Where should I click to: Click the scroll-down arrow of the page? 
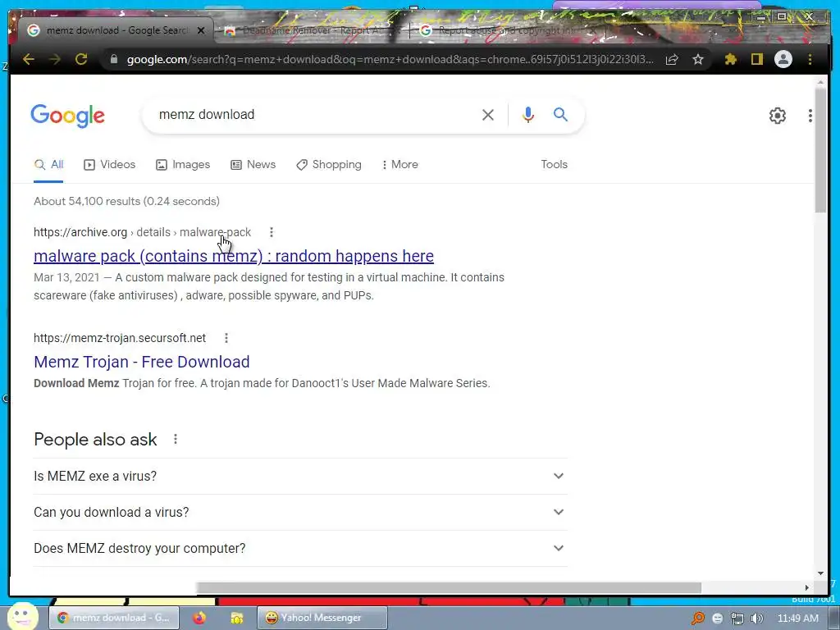coord(820,573)
